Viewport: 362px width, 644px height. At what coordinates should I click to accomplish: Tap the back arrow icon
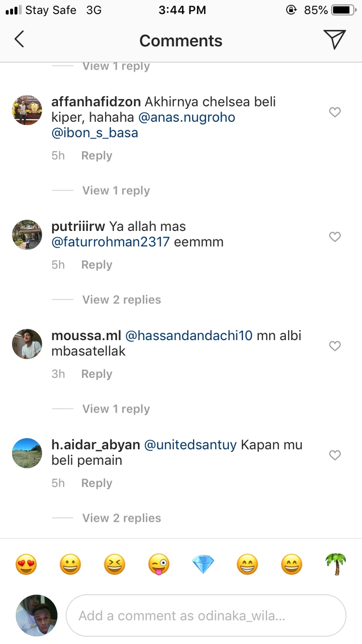[x=19, y=39]
